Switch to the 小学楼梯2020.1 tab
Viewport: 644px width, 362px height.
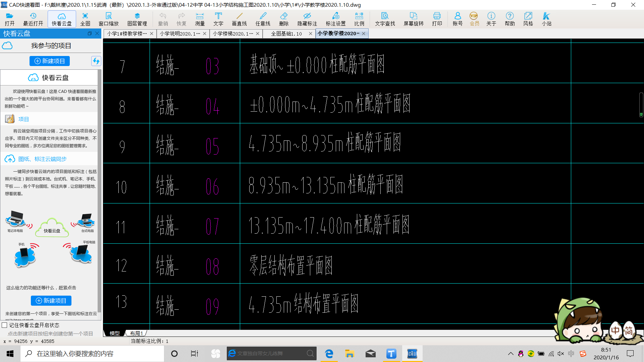(x=233, y=34)
